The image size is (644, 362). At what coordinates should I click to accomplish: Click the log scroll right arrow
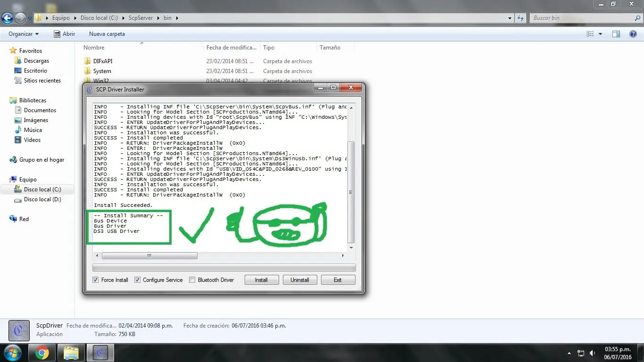(x=343, y=256)
